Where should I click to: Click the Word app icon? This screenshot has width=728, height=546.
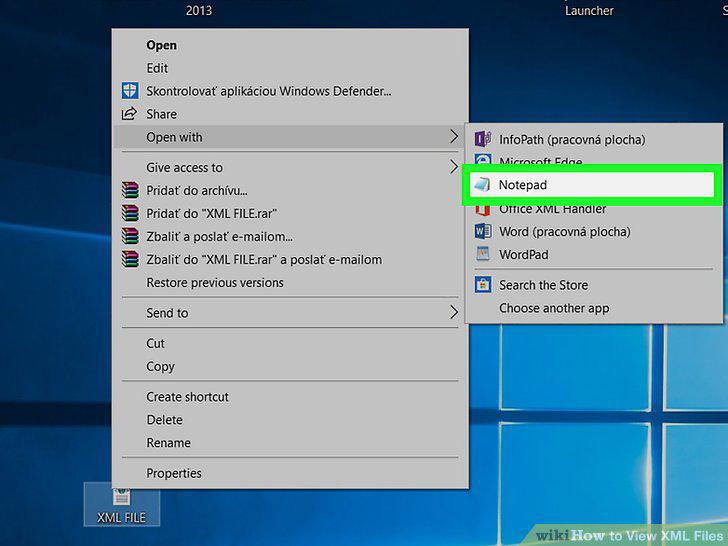tap(483, 231)
